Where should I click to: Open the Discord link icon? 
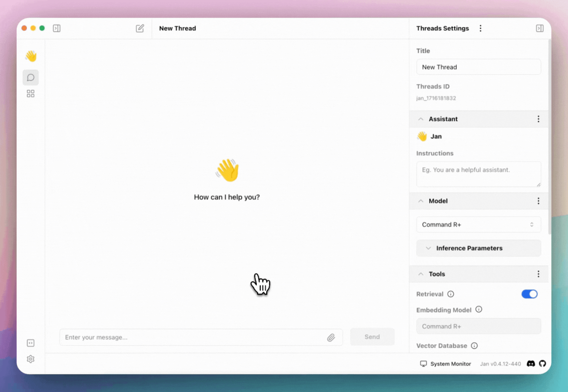[x=531, y=364]
